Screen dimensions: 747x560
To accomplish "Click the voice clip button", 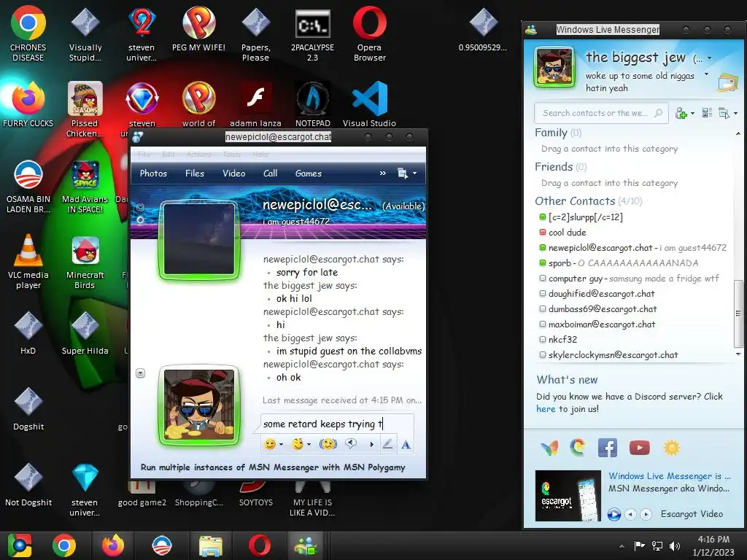I will pyautogui.click(x=351, y=444).
